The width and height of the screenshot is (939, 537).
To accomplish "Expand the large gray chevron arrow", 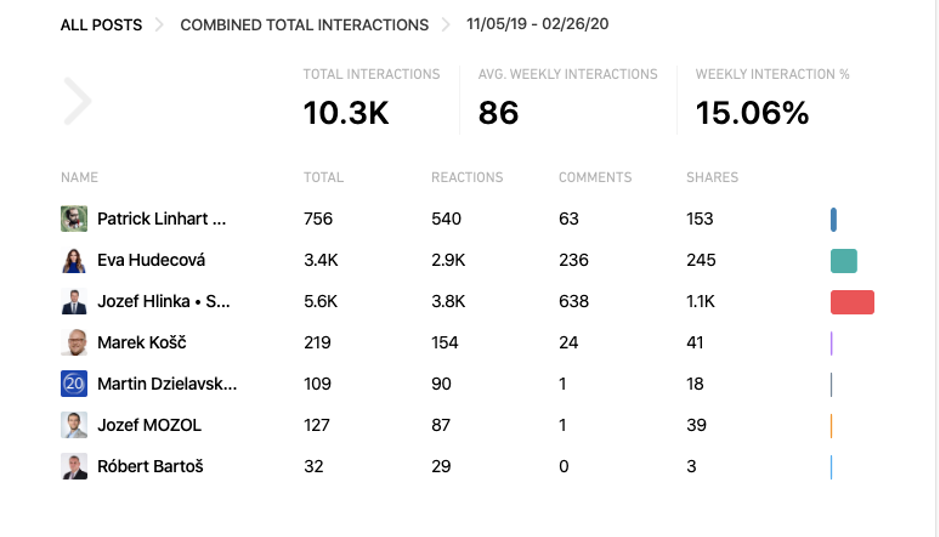I will coord(78,101).
